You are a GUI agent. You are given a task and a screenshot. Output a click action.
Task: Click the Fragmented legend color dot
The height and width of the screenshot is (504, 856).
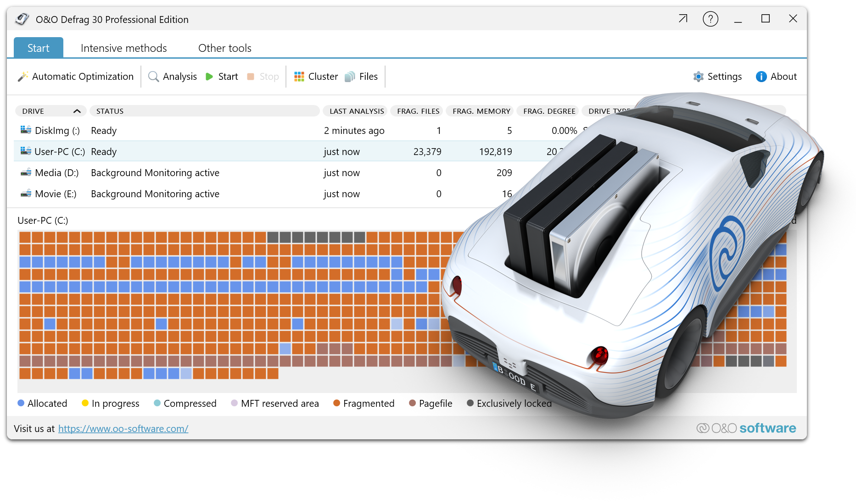[336, 403]
